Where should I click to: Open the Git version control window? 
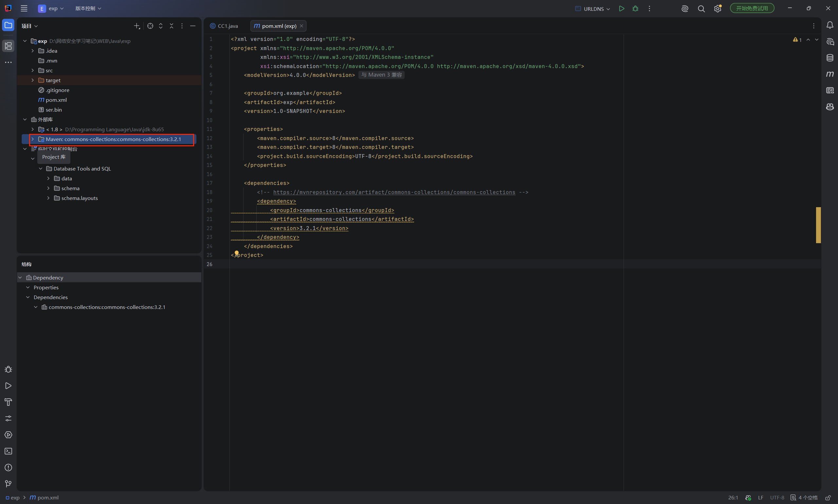coord(8,484)
